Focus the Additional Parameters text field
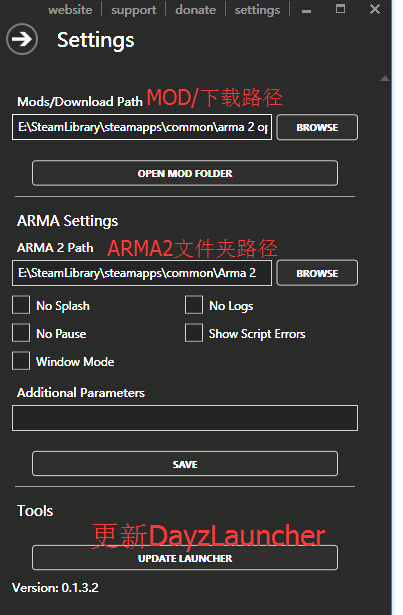This screenshot has height=615, width=403. coord(185,418)
